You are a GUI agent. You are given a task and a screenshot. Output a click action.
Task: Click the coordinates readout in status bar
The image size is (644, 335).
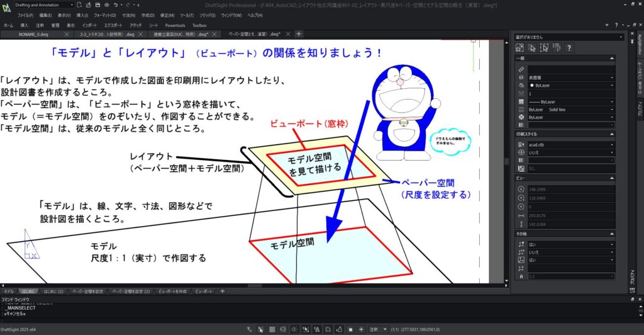coord(421,330)
